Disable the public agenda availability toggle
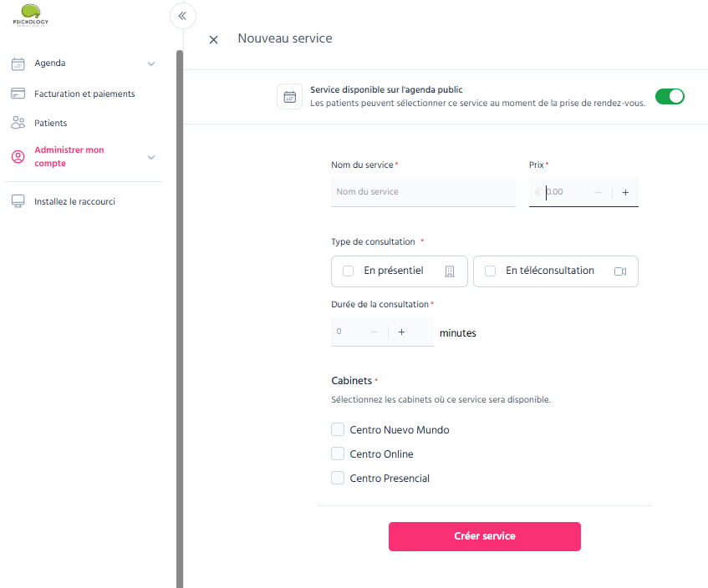This screenshot has height=588, width=708. coord(670,97)
